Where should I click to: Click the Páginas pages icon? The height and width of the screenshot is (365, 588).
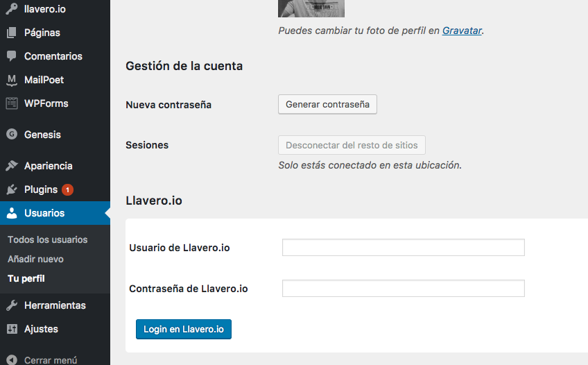click(x=12, y=33)
